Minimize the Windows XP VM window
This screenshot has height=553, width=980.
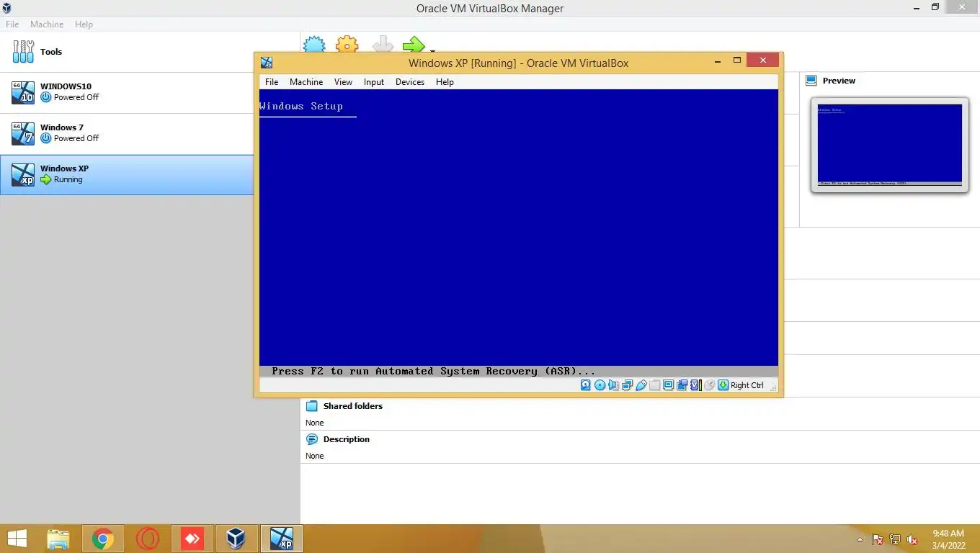tap(716, 61)
